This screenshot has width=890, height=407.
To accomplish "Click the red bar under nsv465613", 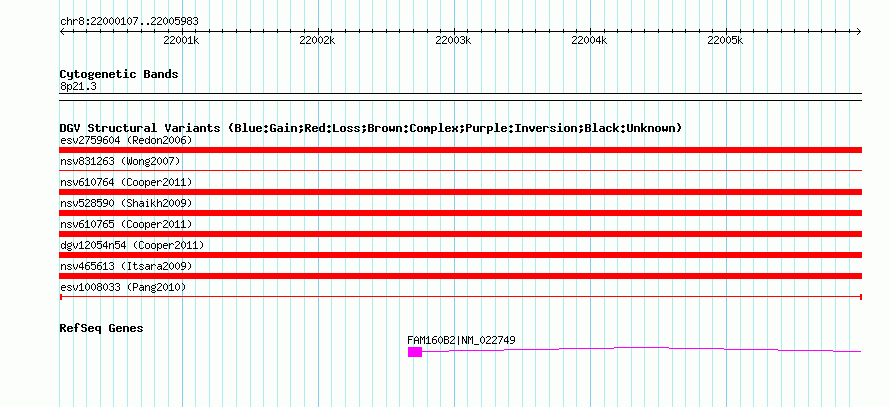I will (460, 276).
